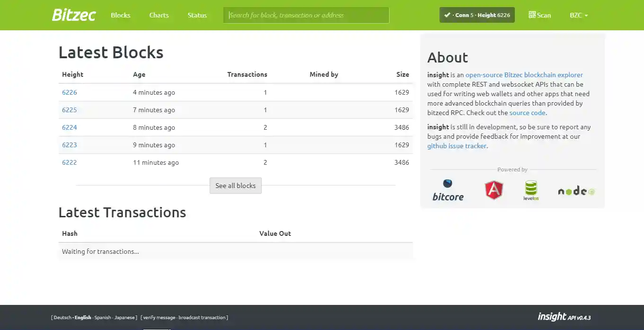644x330 pixels.
Task: Click the connection checkmark icon
Action: [x=447, y=15]
